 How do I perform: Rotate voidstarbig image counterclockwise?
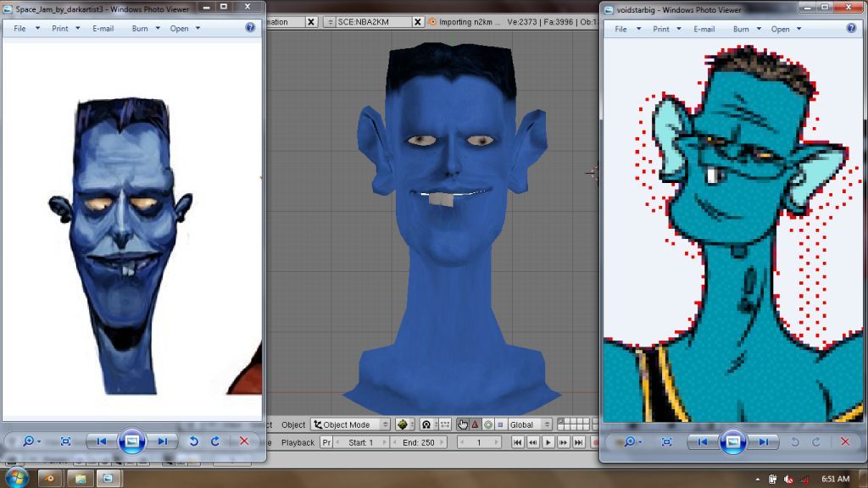click(795, 441)
